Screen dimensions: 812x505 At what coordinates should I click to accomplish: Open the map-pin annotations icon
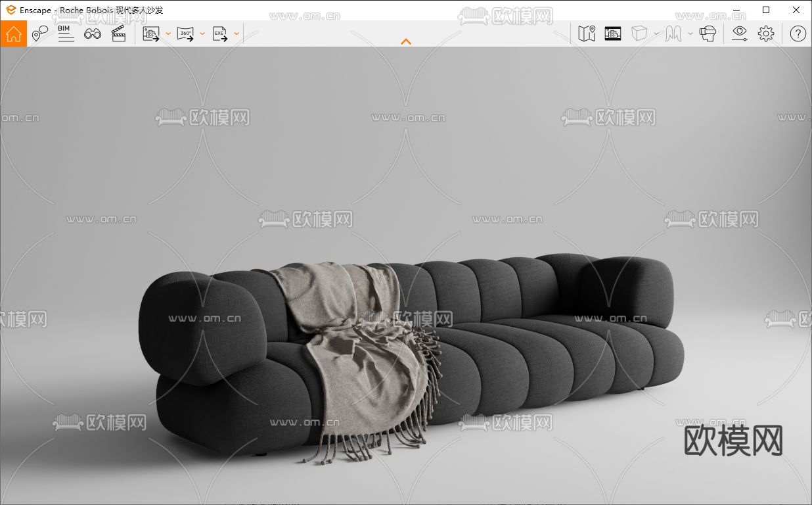[x=40, y=34]
